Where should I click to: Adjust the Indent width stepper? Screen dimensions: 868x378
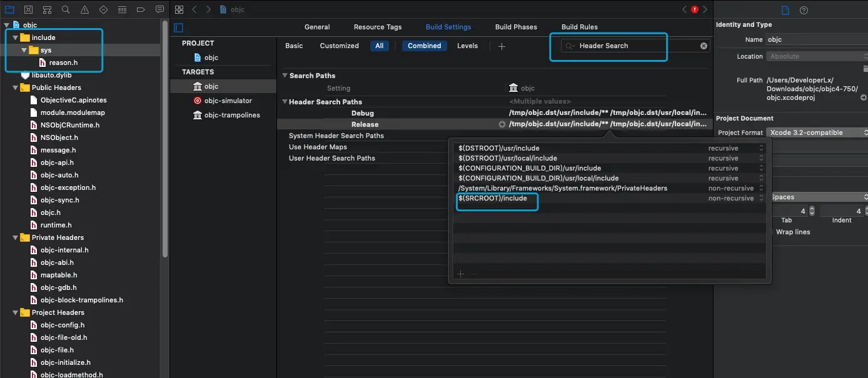click(866, 211)
